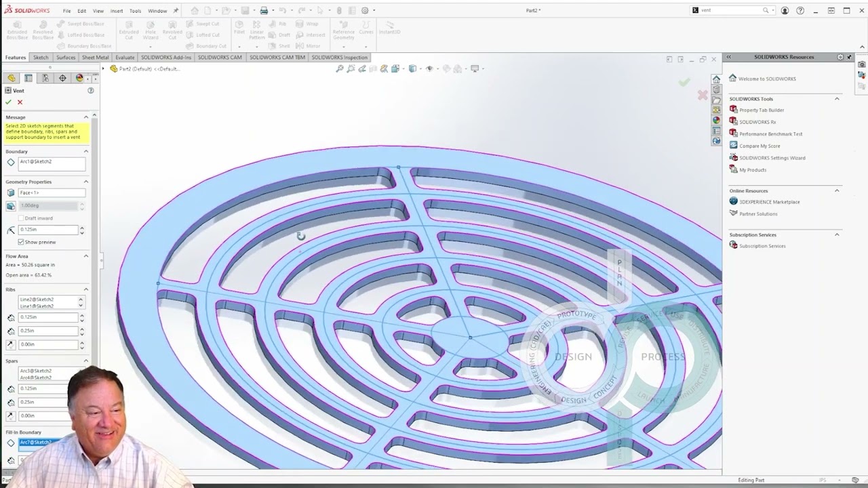Screen dimensions: 868x488
Task: Open the ConfigurationManager tab icon
Action: click(x=45, y=78)
